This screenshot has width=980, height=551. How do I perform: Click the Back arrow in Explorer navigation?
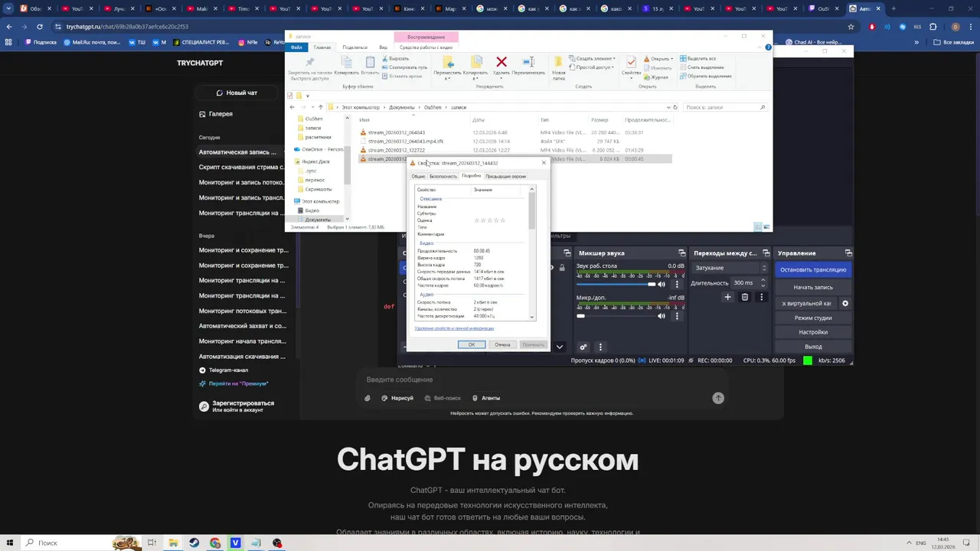pos(292,107)
